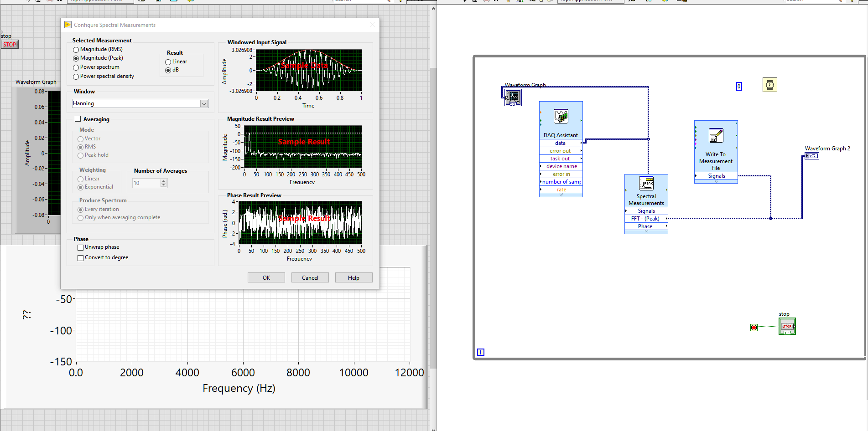Viewport: 868px width, 431px height.
Task: Click the loop iteration info icon
Action: coord(480,351)
